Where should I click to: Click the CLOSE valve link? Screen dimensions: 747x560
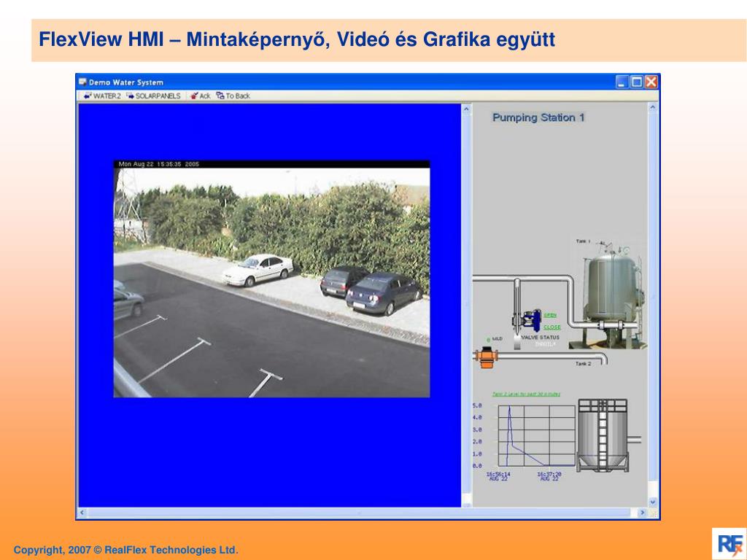pos(552,327)
